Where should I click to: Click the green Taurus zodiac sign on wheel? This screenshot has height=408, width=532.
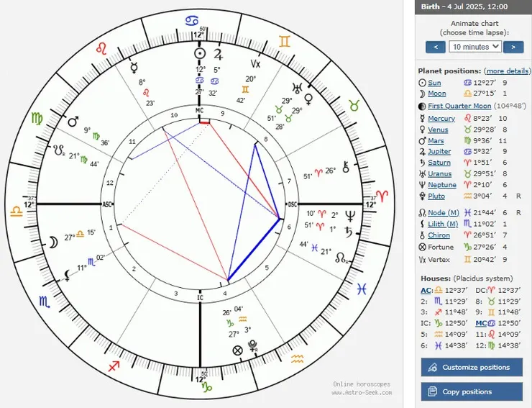(x=354, y=106)
